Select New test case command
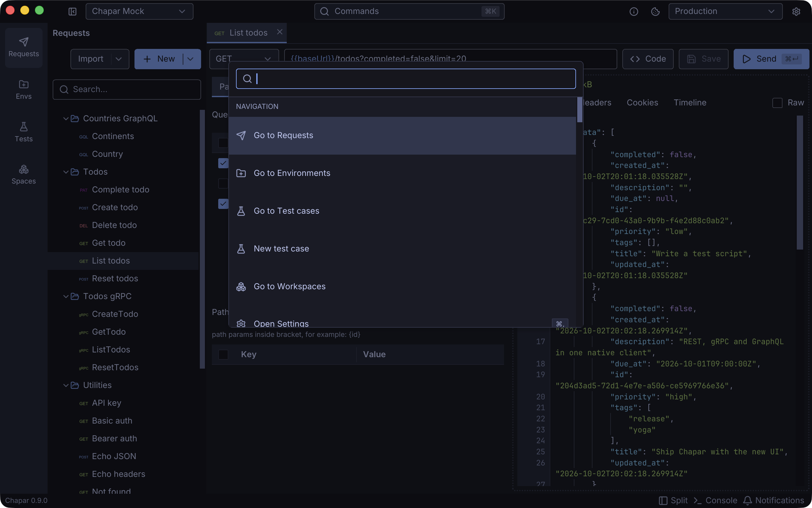Viewport: 812px width, 508px height. click(x=402, y=249)
